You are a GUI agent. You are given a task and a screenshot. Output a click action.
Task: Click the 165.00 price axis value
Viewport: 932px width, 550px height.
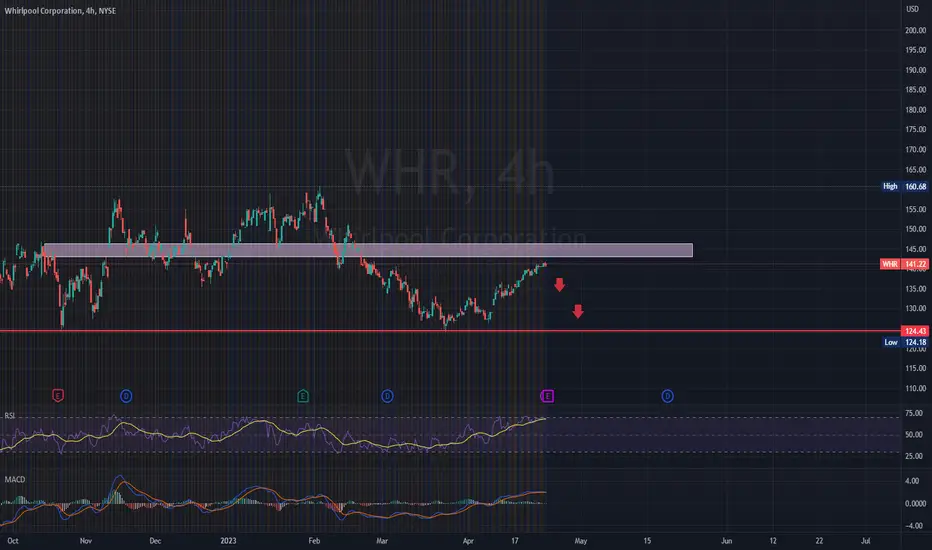coord(915,169)
